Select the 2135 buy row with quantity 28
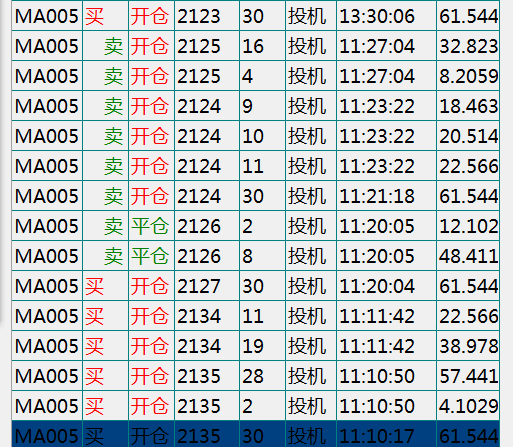This screenshot has height=447, width=513. (256, 376)
